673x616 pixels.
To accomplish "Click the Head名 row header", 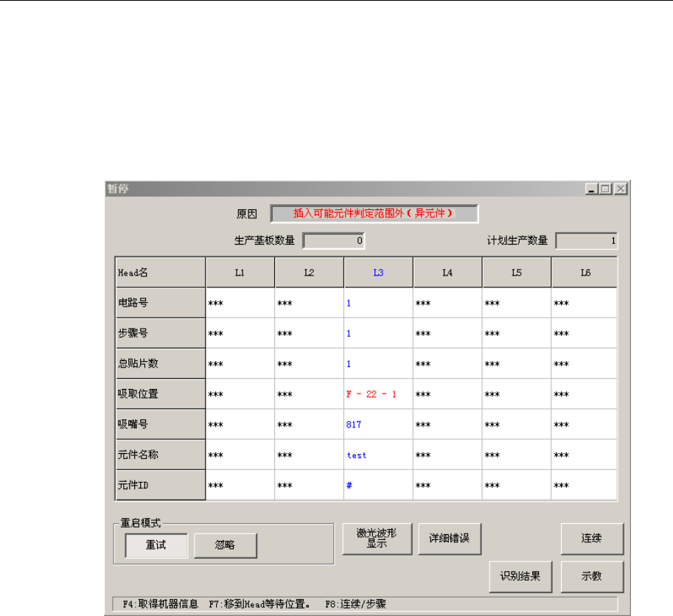I will tap(161, 273).
